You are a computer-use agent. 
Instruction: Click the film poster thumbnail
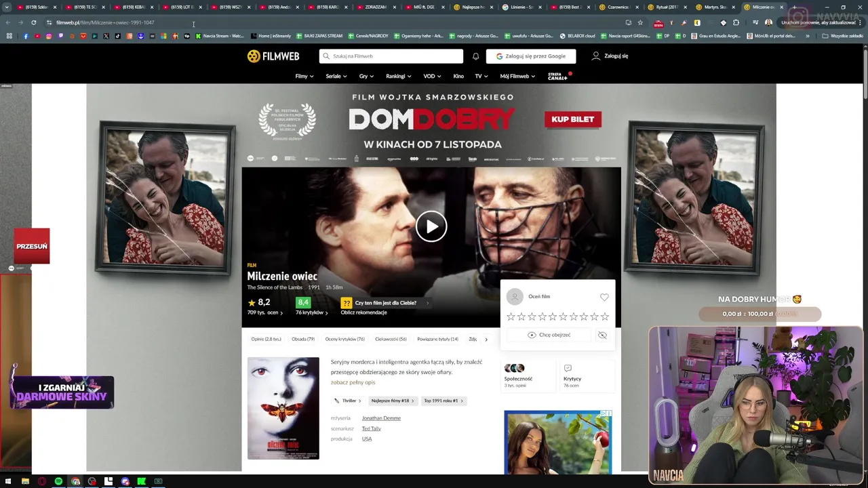[283, 408]
